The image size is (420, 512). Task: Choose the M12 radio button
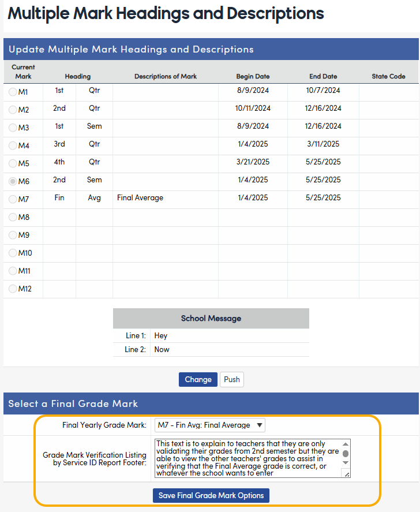coord(13,289)
